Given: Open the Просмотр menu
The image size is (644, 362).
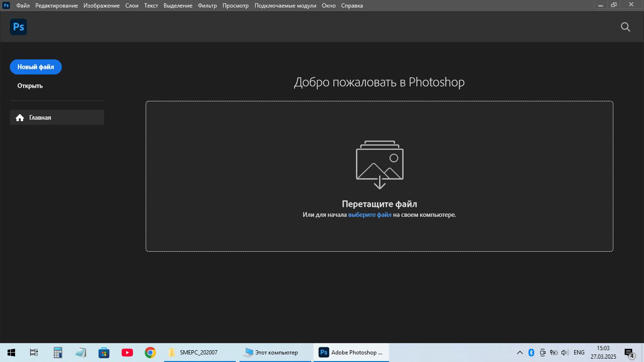Looking at the screenshot, I should click(235, 6).
